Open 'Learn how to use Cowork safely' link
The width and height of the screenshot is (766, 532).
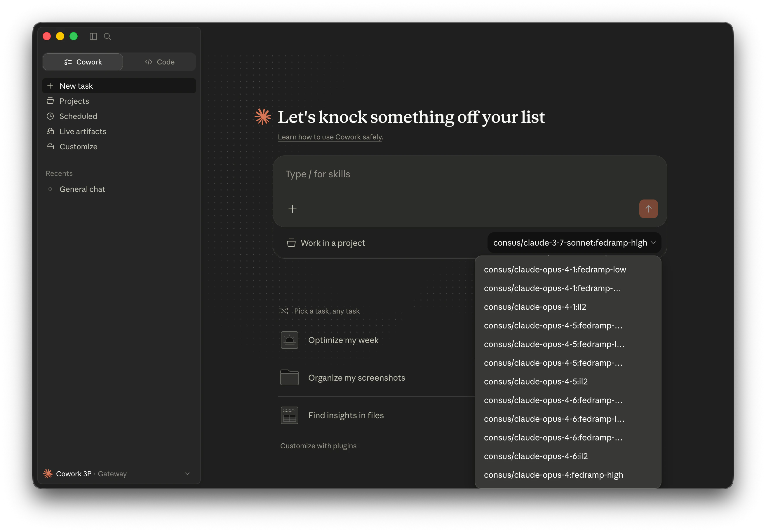point(330,137)
